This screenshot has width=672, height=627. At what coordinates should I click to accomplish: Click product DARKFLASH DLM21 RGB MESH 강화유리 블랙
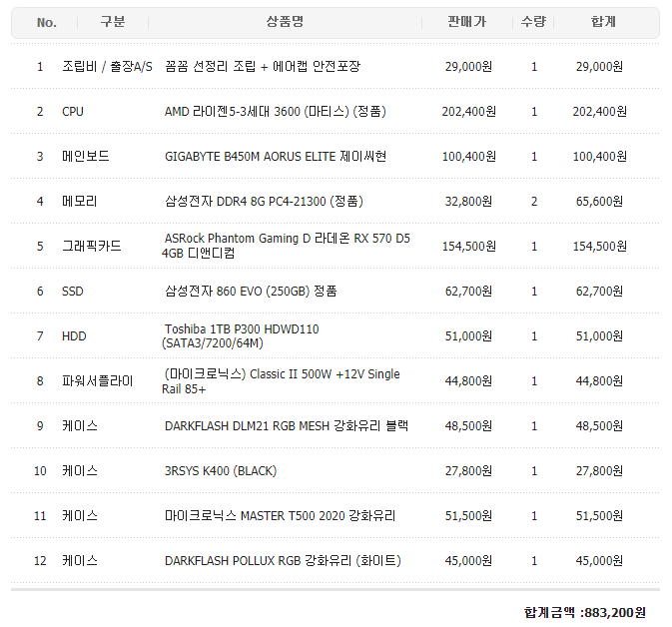287,426
